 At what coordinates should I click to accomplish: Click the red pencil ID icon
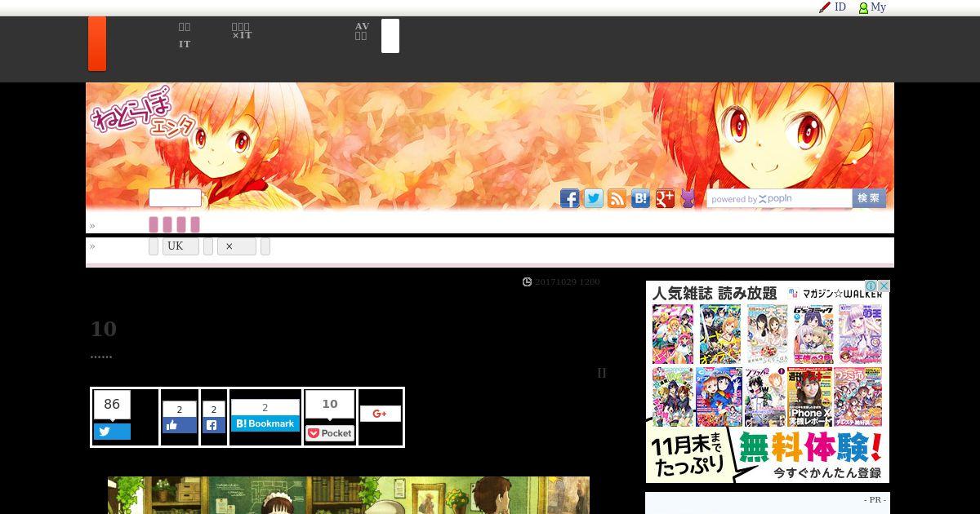832,7
